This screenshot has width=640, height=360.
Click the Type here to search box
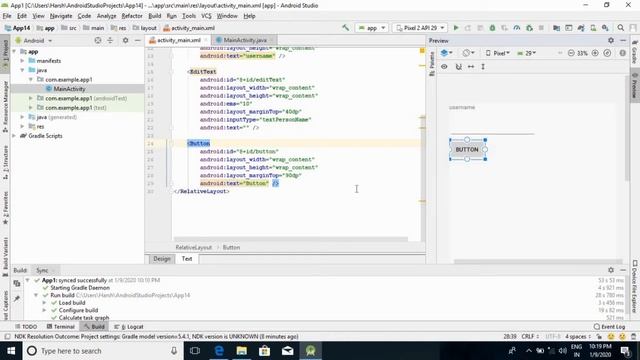coord(102,351)
